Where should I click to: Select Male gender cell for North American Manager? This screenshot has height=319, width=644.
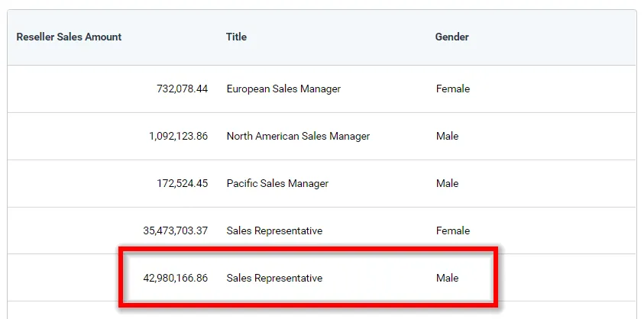pos(447,136)
